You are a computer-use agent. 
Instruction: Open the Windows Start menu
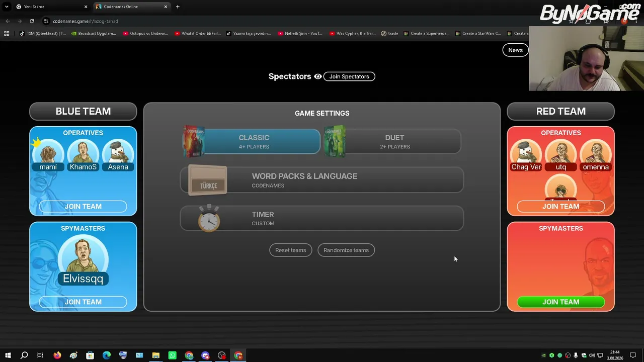tap(8, 355)
